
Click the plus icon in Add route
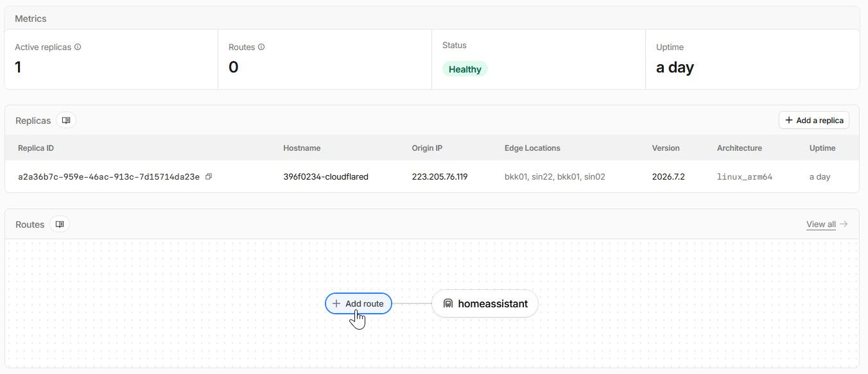[x=336, y=303]
